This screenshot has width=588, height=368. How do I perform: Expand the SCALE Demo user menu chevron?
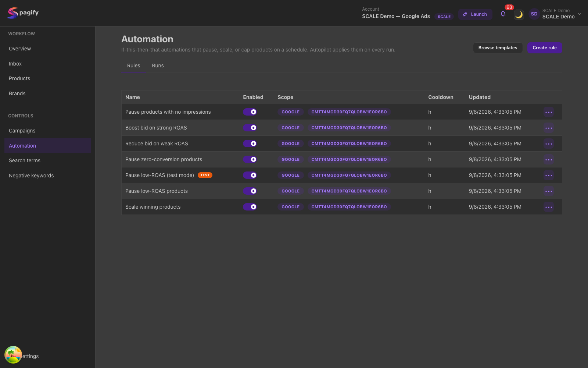click(580, 14)
